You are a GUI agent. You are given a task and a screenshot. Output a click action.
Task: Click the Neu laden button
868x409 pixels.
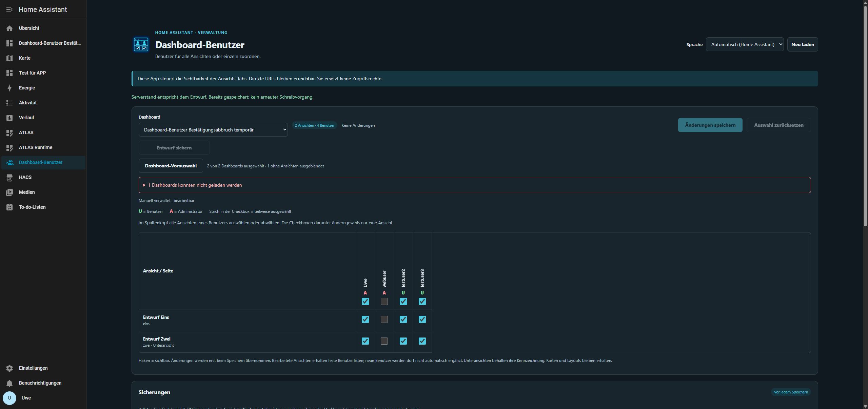pyautogui.click(x=803, y=44)
